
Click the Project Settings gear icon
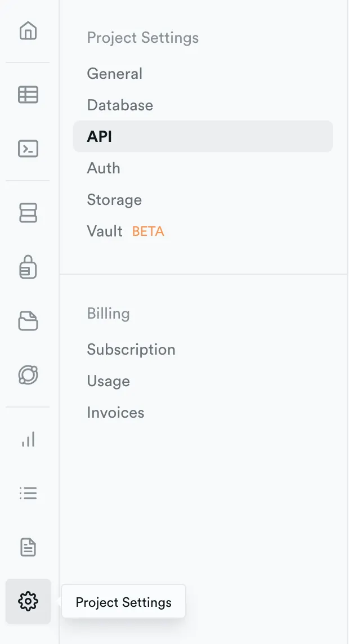tap(28, 601)
